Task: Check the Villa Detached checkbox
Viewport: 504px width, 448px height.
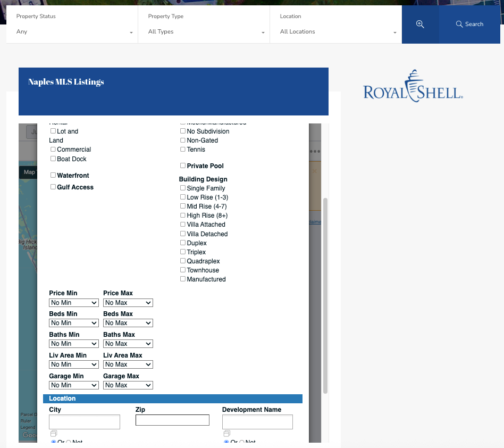Action: tap(183, 234)
